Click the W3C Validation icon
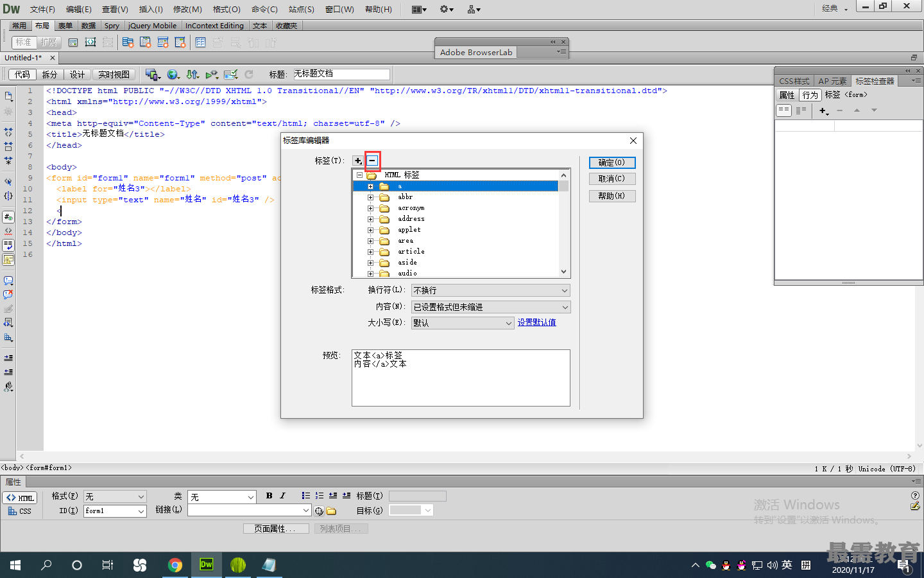The width and height of the screenshot is (924, 578). [212, 74]
